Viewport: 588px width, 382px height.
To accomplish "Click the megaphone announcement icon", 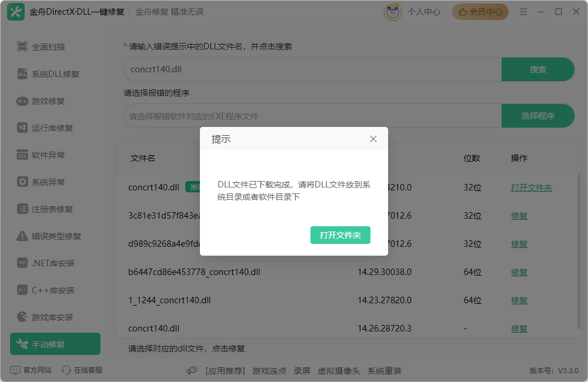I will pyautogui.click(x=192, y=371).
